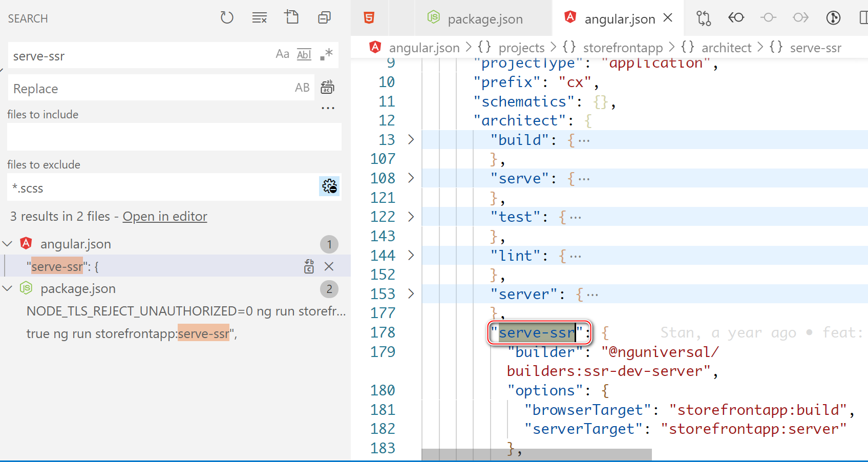The height and width of the screenshot is (462, 868).
Task: Collapse package.json search results group
Action: [7, 288]
